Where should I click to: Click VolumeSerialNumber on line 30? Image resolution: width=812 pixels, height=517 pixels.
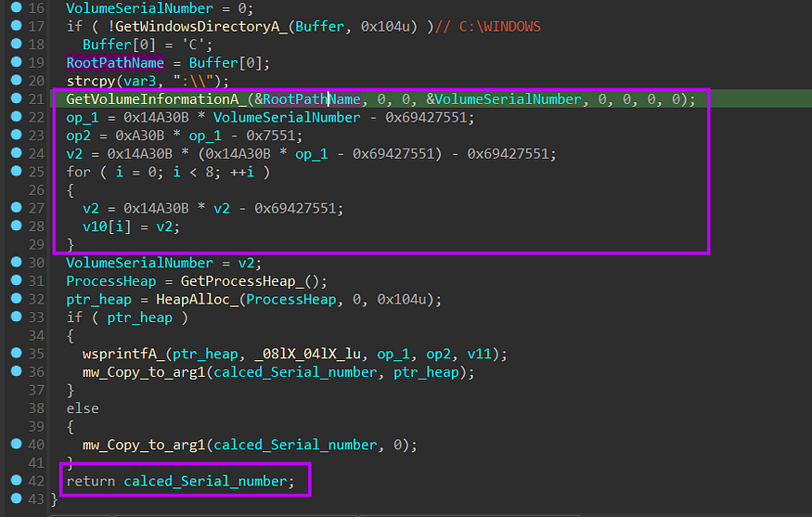click(x=140, y=263)
